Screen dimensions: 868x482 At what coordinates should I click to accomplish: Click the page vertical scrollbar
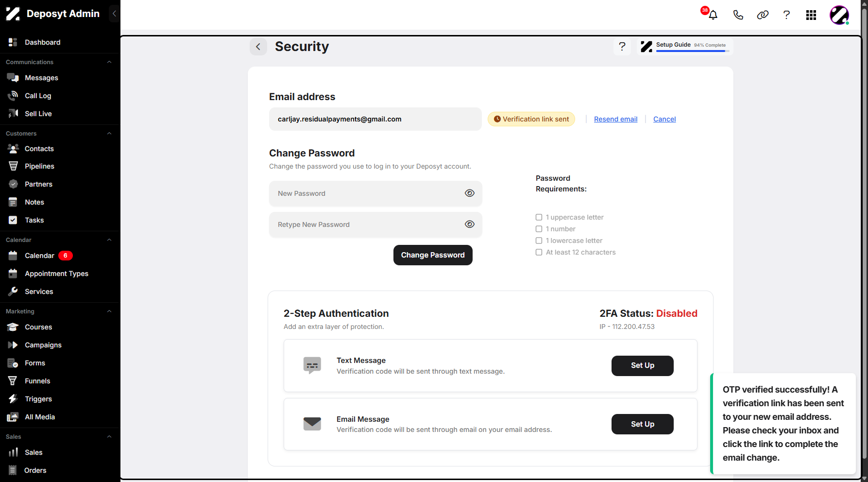click(864, 233)
